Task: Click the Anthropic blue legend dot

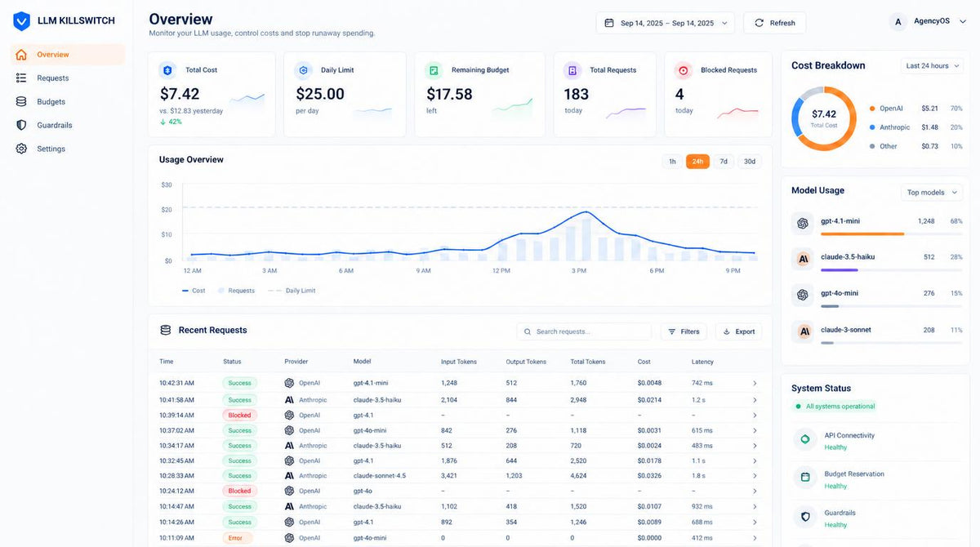Action: coord(872,127)
